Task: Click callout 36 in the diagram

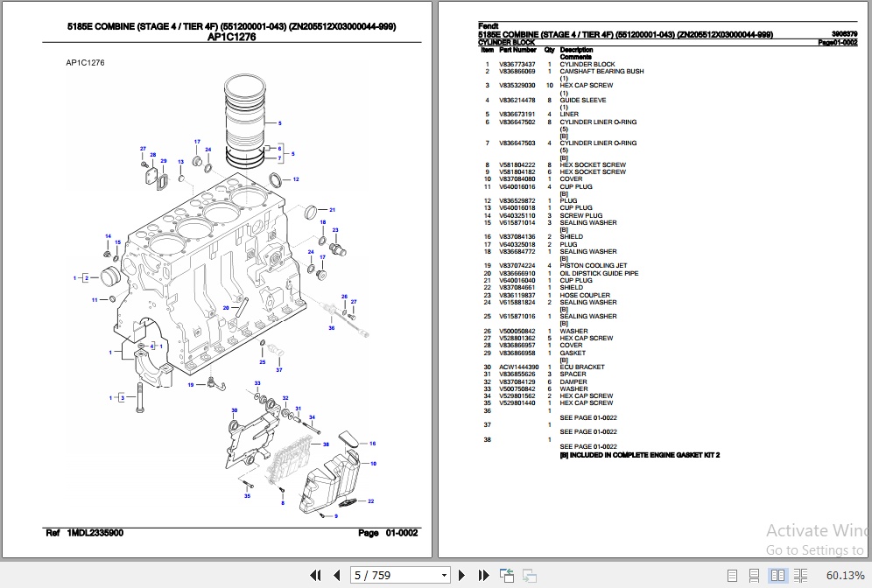Action: click(x=332, y=328)
